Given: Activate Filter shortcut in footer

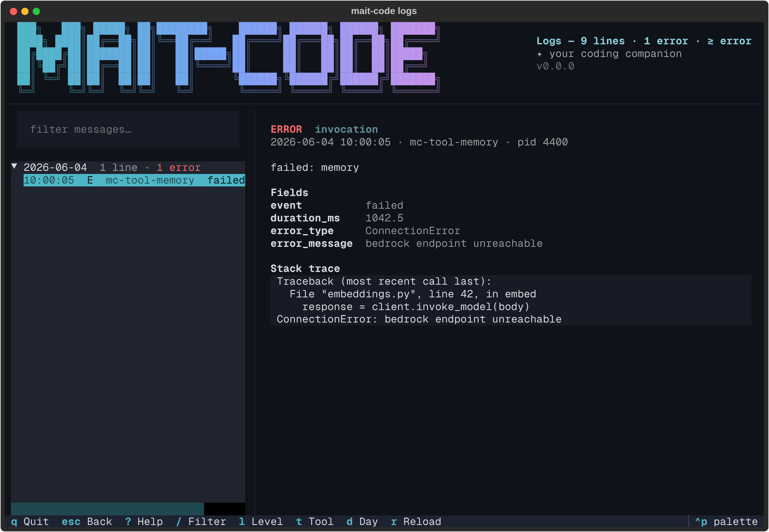Looking at the screenshot, I should click(201, 522).
